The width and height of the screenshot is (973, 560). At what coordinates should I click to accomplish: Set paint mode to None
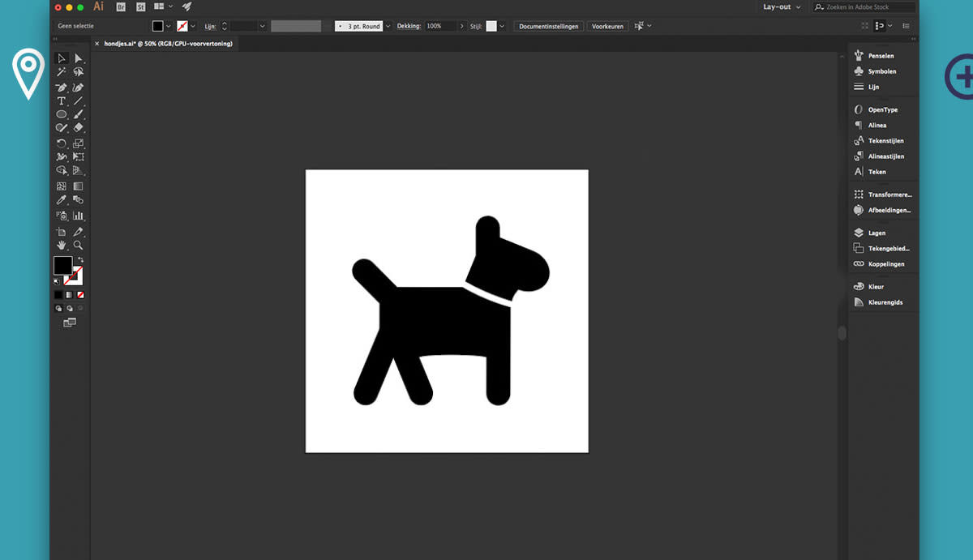click(81, 295)
